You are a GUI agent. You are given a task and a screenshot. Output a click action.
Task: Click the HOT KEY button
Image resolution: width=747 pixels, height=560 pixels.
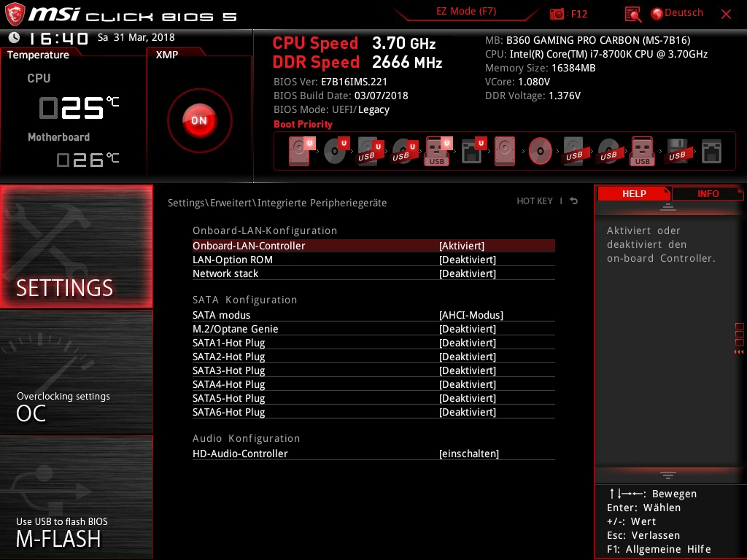(x=535, y=201)
